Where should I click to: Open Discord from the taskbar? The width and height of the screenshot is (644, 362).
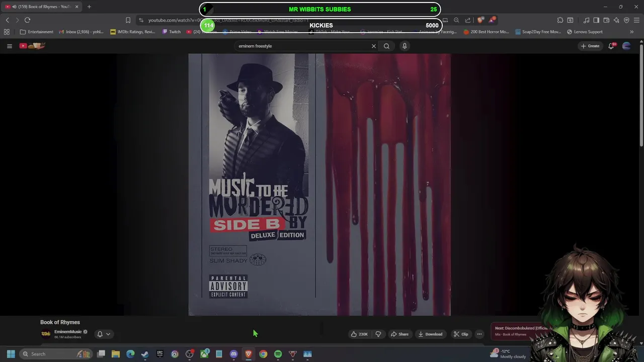coord(233,354)
